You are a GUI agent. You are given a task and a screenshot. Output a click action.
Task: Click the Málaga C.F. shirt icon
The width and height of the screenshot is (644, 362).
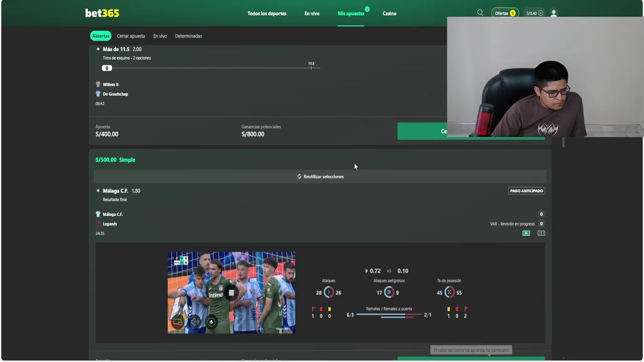98,214
